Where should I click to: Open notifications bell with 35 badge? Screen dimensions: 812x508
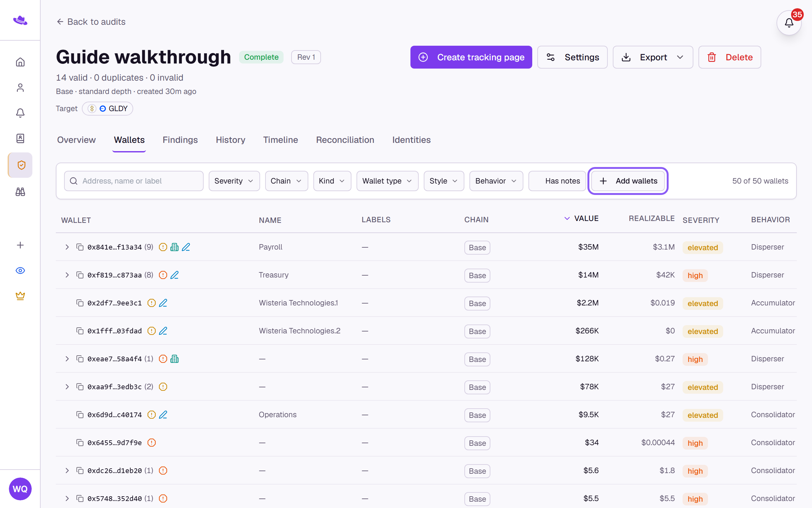(789, 23)
